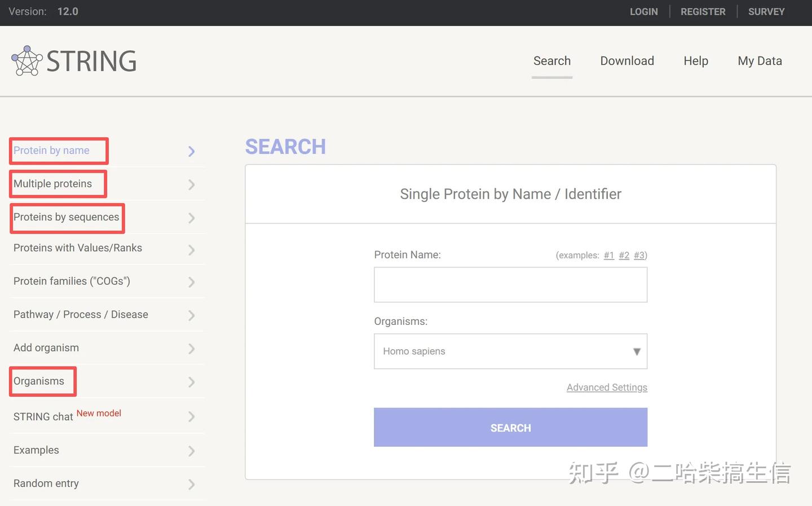
Task: Open the My Data tab
Action: click(x=760, y=61)
